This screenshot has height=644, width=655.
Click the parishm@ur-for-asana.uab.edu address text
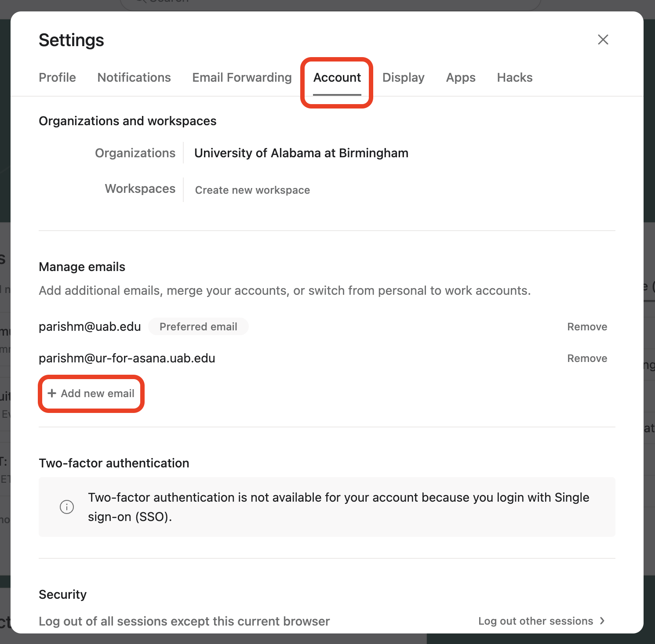click(x=127, y=358)
